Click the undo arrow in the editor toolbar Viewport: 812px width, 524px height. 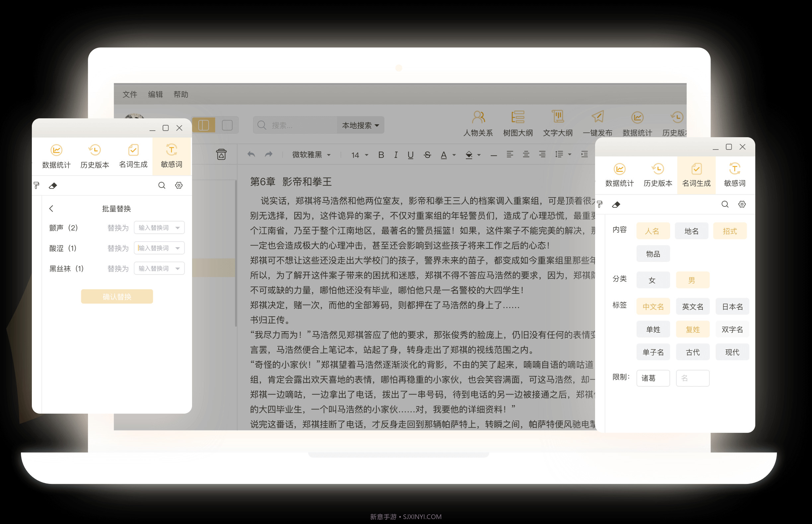coord(251,154)
